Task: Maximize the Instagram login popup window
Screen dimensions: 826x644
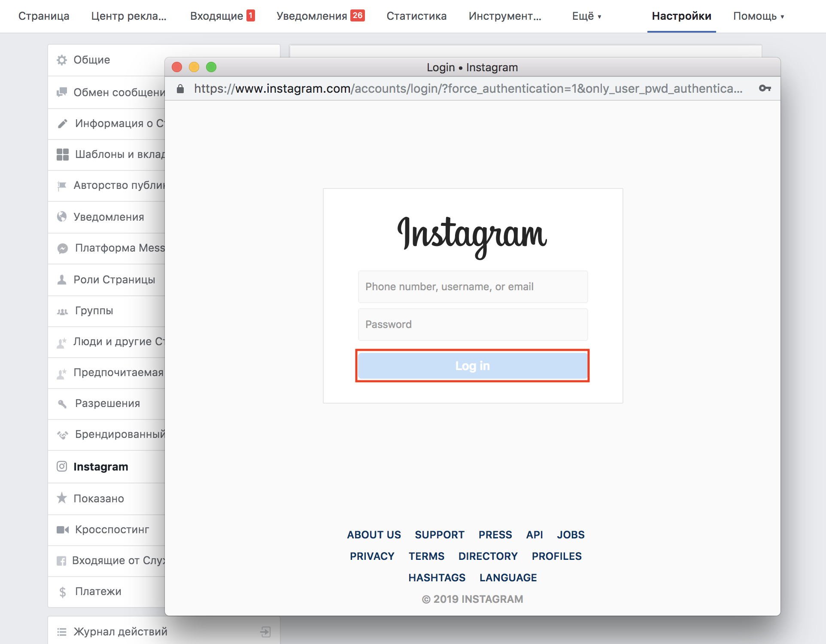Action: point(211,67)
